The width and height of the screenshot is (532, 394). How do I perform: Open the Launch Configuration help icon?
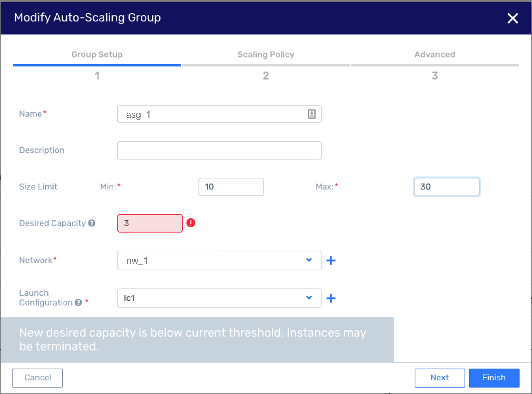coord(78,302)
